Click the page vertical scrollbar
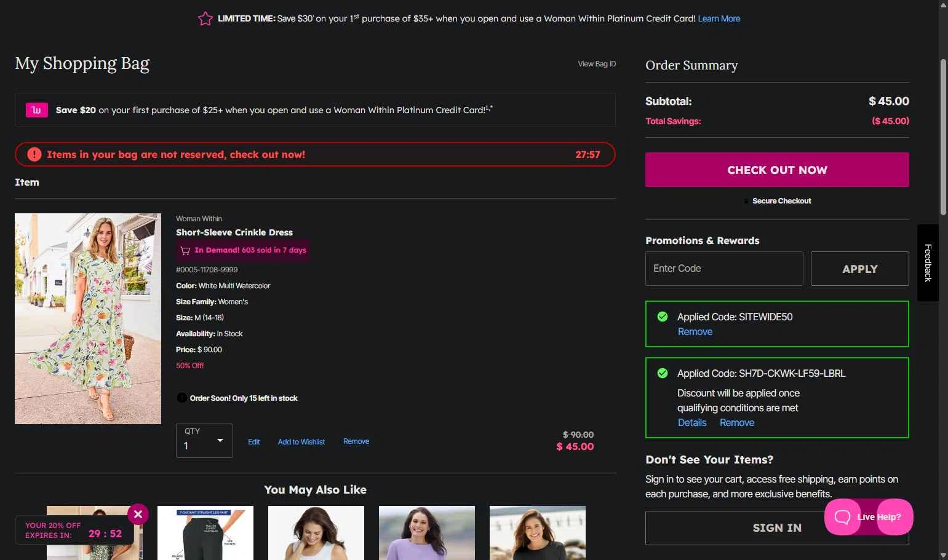Viewport: 948px width, 560px height. coord(943,138)
